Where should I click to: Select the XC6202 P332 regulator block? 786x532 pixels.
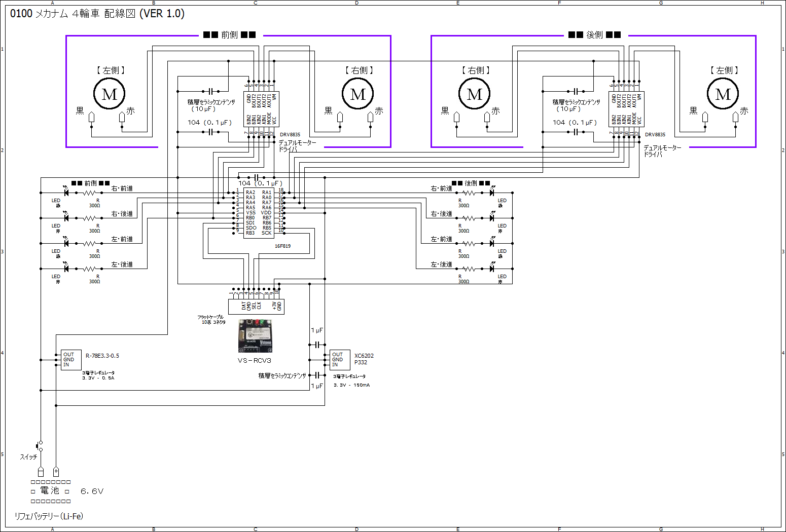coord(339,360)
